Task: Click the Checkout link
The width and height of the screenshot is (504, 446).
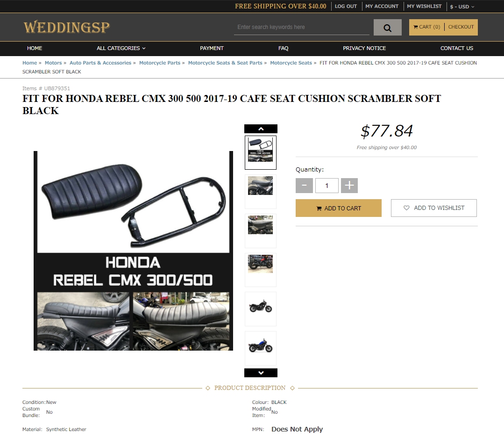Action: point(461,27)
